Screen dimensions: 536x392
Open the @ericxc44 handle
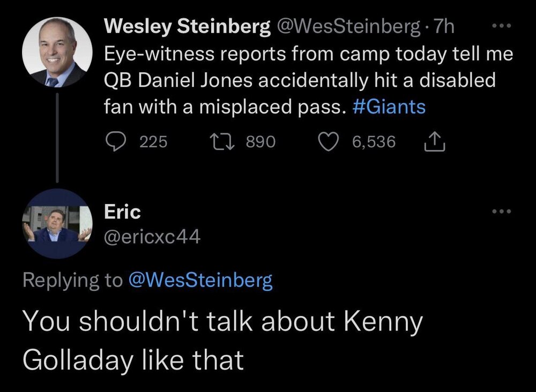tap(152, 237)
